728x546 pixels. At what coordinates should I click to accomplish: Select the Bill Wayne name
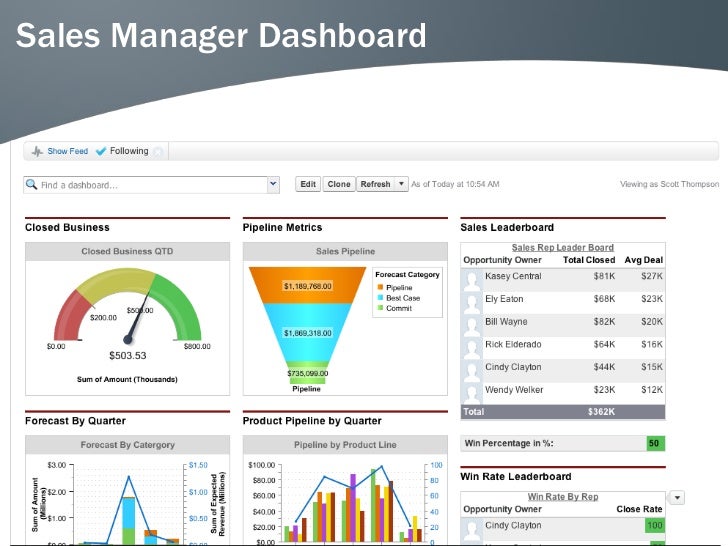coord(506,321)
